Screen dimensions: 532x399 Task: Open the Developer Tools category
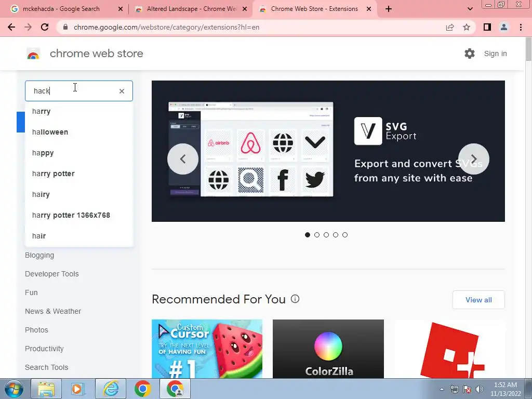[51, 274]
